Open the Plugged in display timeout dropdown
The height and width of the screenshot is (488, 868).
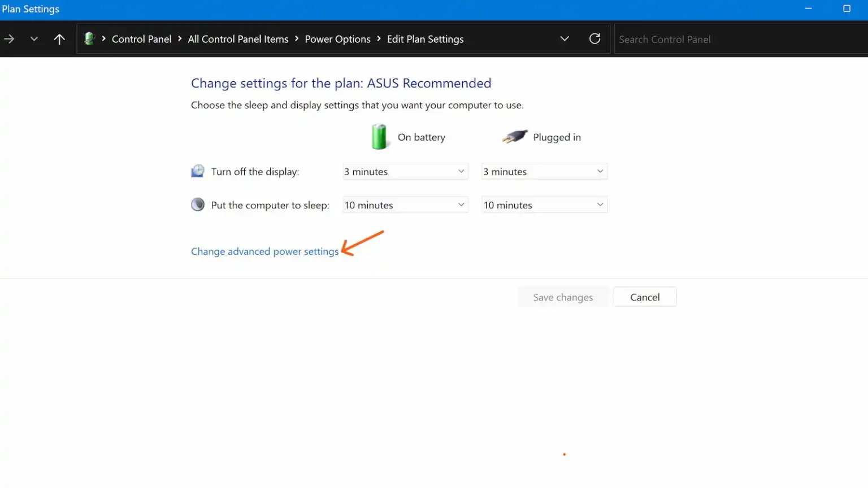pyautogui.click(x=544, y=171)
